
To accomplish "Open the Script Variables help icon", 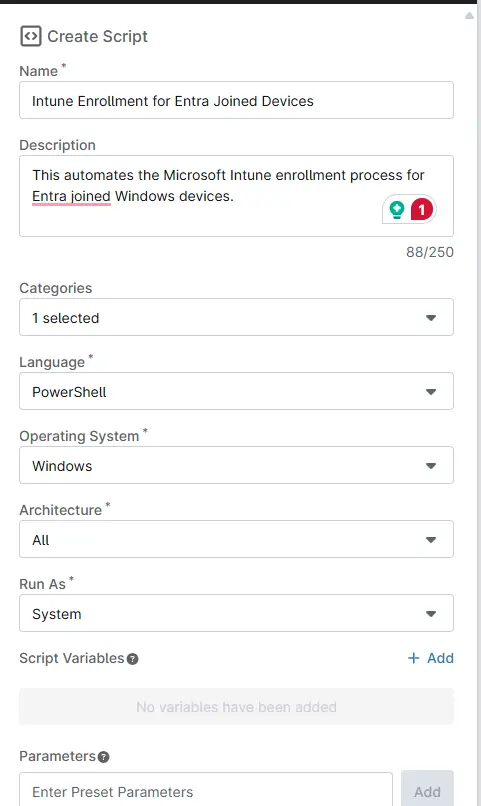I will tap(133, 659).
